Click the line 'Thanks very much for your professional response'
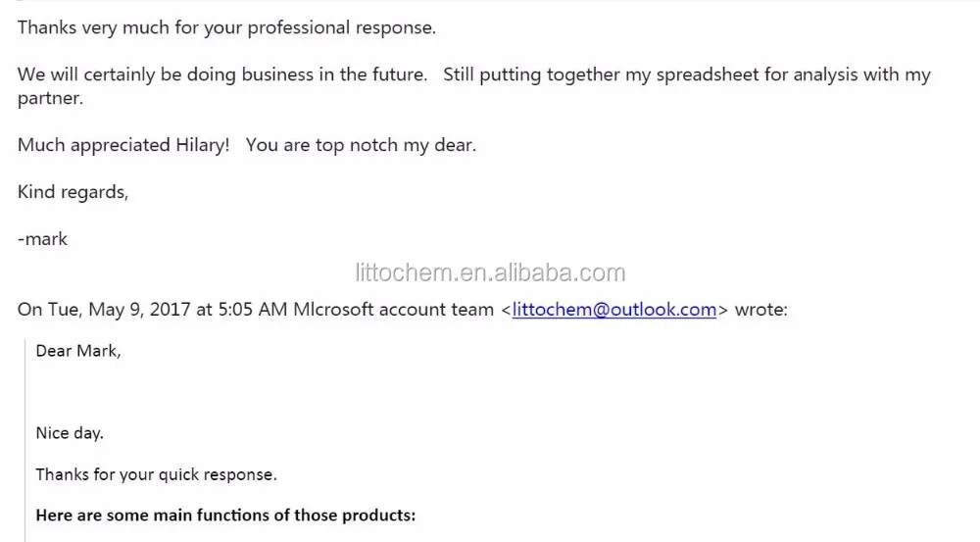This screenshot has width=980, height=542. (x=226, y=28)
